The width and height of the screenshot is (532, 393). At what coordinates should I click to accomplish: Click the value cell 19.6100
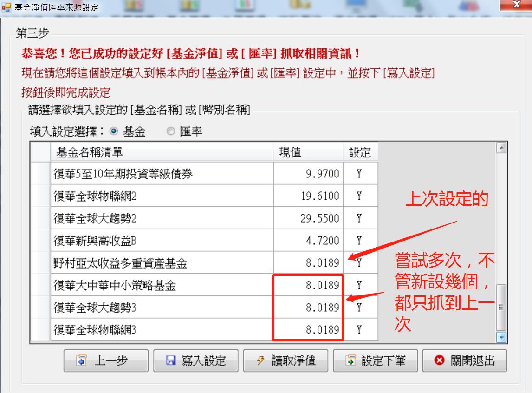tap(308, 196)
